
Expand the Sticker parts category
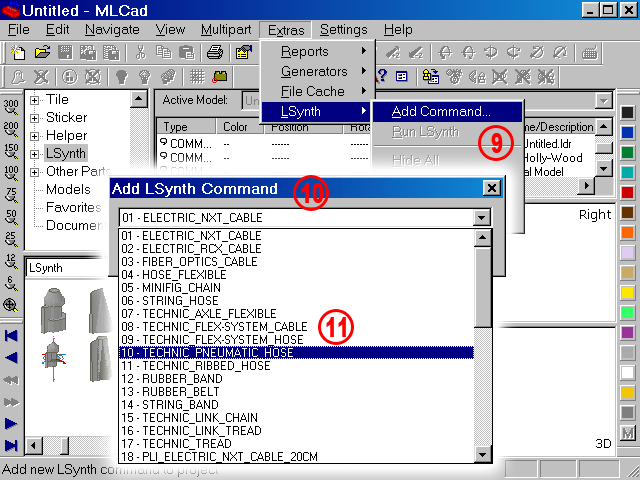point(35,118)
